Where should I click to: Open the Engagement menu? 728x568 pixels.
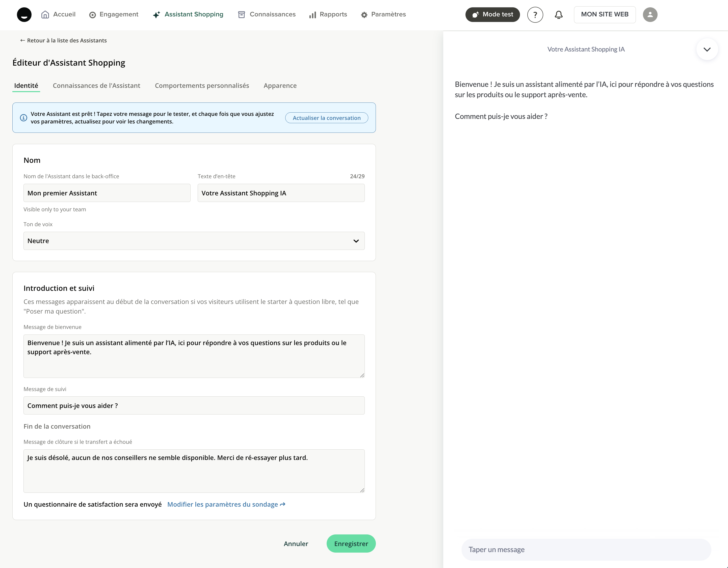[x=114, y=14]
